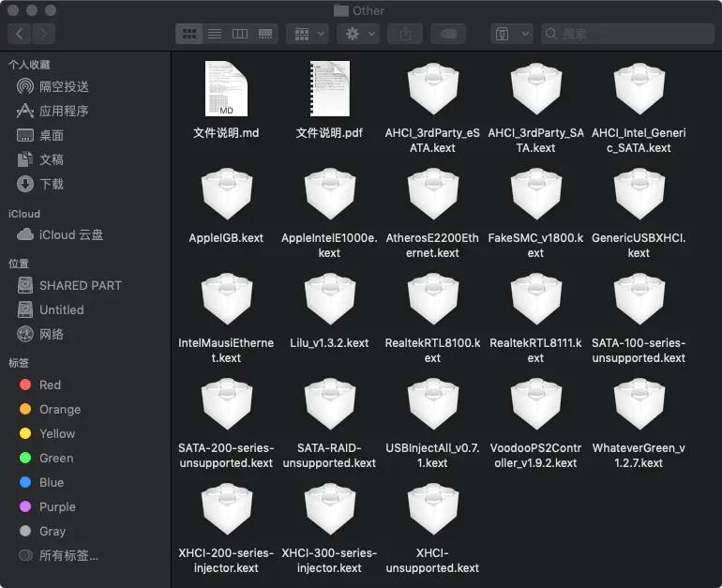Open the group-by arrangement dropdown
722x588 pixels.
(x=308, y=34)
